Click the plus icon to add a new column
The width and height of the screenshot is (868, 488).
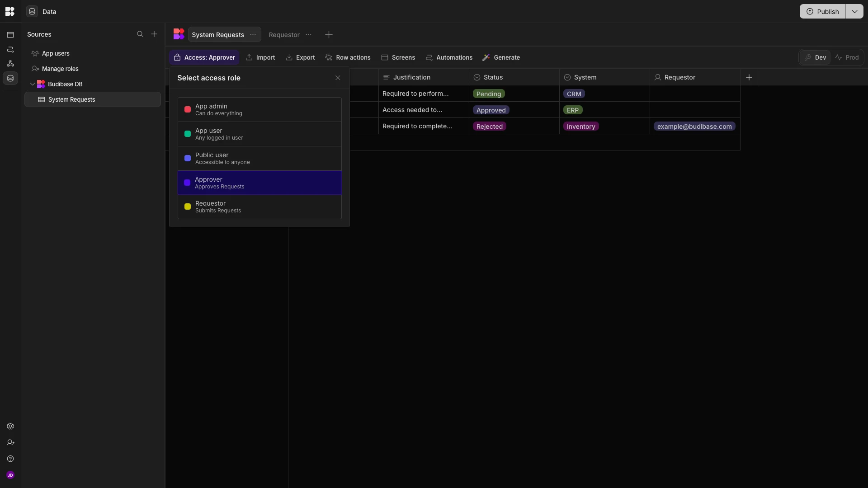click(749, 77)
